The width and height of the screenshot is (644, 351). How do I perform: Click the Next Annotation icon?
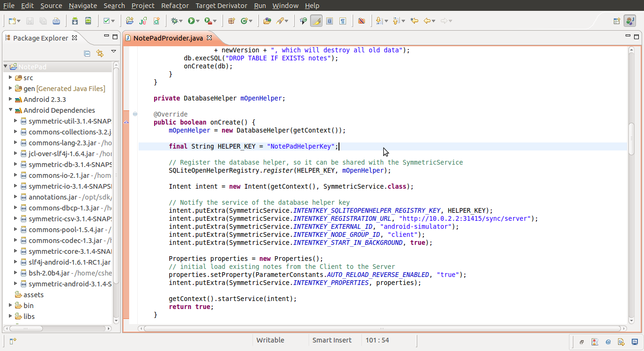pos(379,21)
